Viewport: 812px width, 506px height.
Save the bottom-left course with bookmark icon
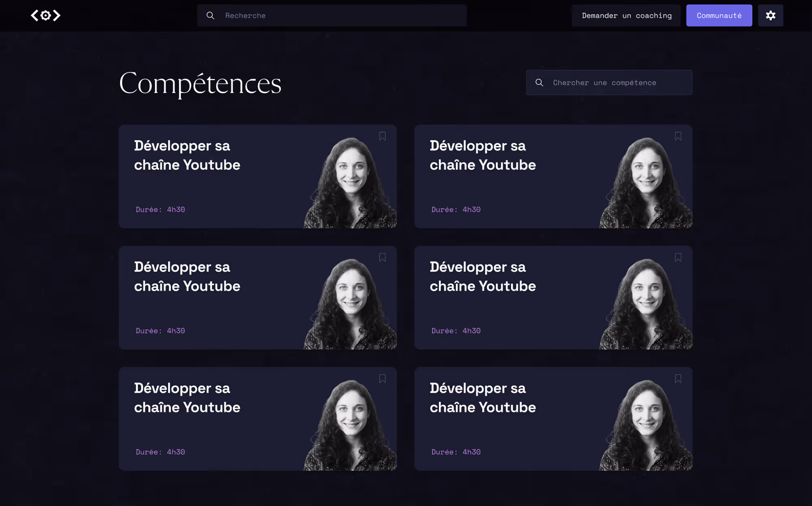[x=382, y=379]
